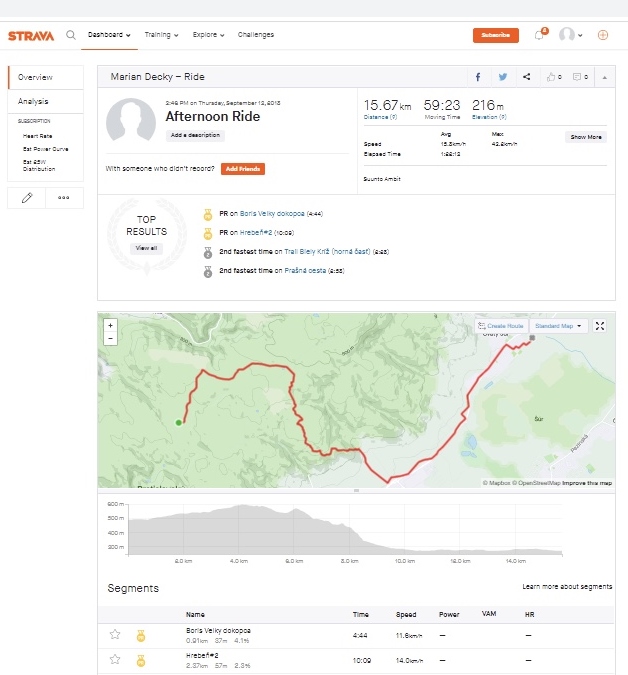Star the Boris Velky dokopca segment

tap(115, 634)
